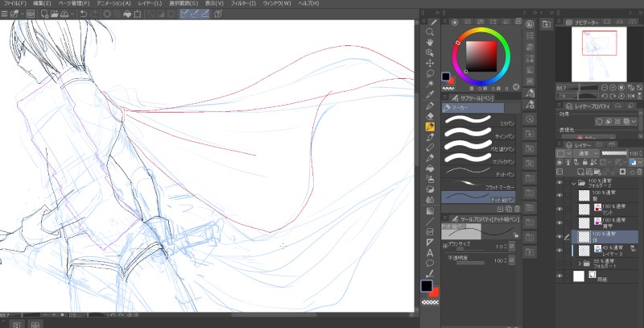Select the Gradient tool
The height and width of the screenshot is (328, 644).
430,211
